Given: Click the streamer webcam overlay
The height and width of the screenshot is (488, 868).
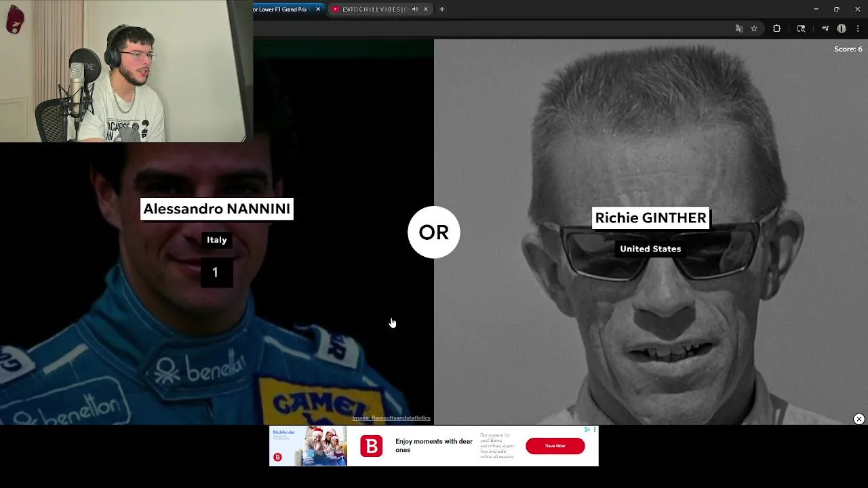Looking at the screenshot, I should pos(126,71).
